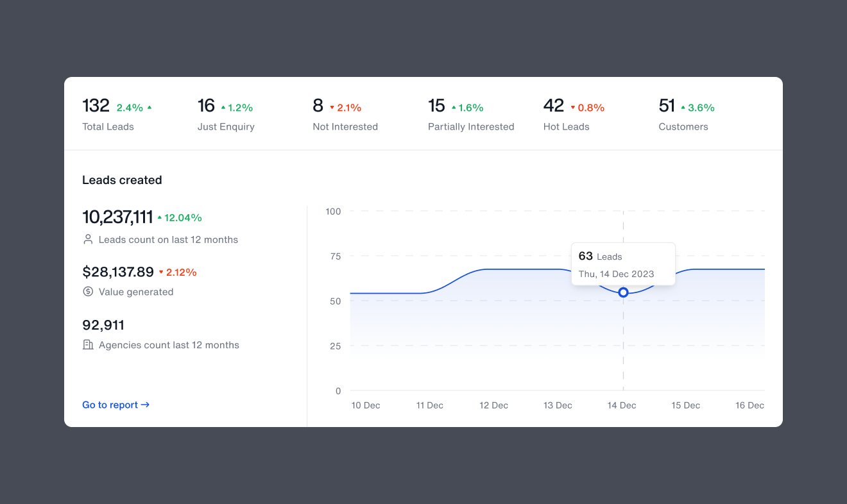Click the green up arrow next to 12.04%
The height and width of the screenshot is (504, 847).
click(160, 217)
